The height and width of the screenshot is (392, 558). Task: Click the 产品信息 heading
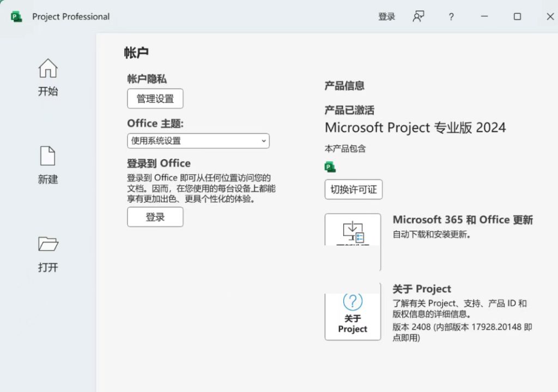coord(344,86)
